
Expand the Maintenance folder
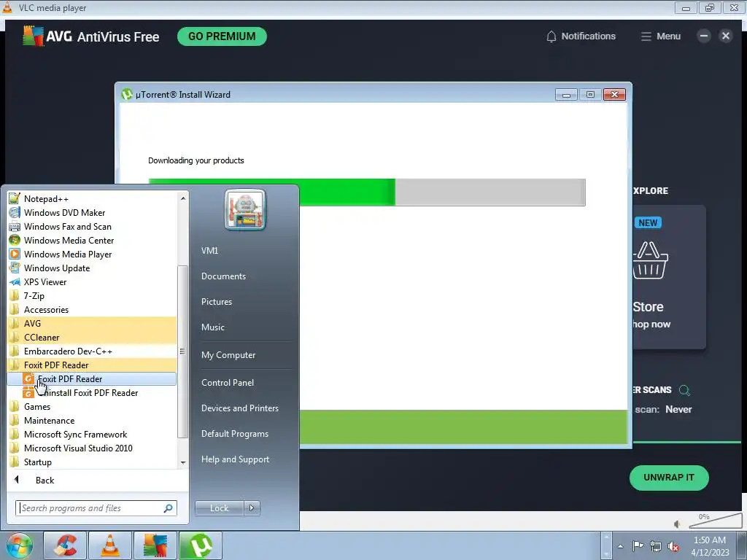click(91, 421)
